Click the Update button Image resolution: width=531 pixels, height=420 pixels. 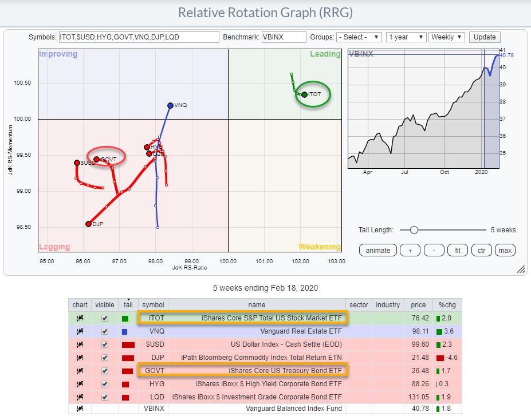pyautogui.click(x=485, y=37)
